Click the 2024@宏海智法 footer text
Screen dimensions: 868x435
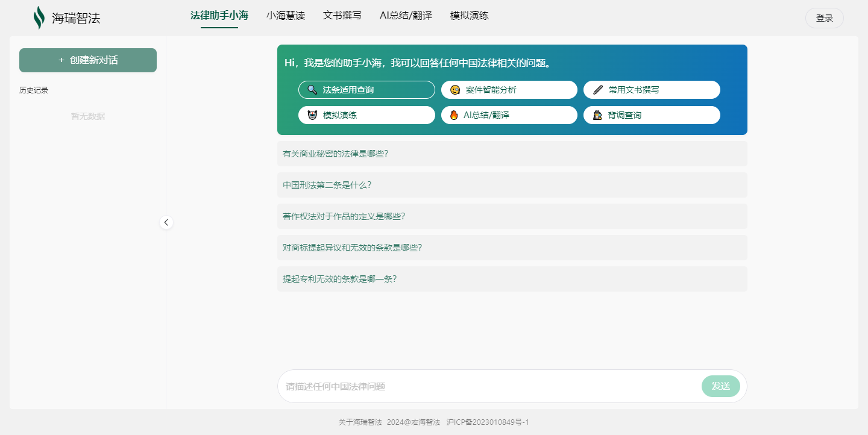pyautogui.click(x=414, y=422)
